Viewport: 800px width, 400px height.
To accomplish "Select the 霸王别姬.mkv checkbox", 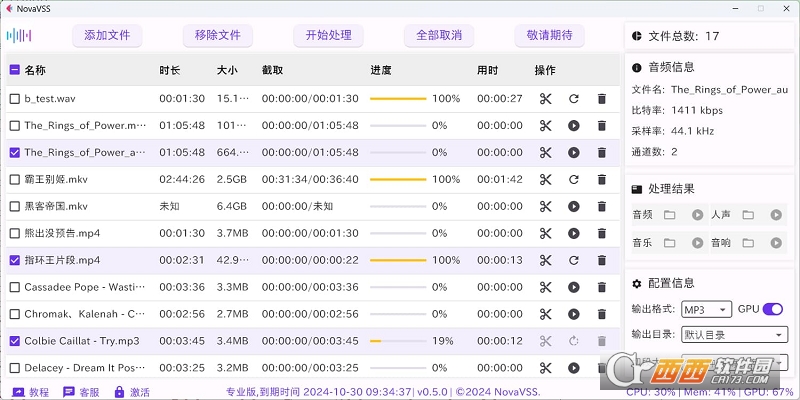I will point(15,180).
